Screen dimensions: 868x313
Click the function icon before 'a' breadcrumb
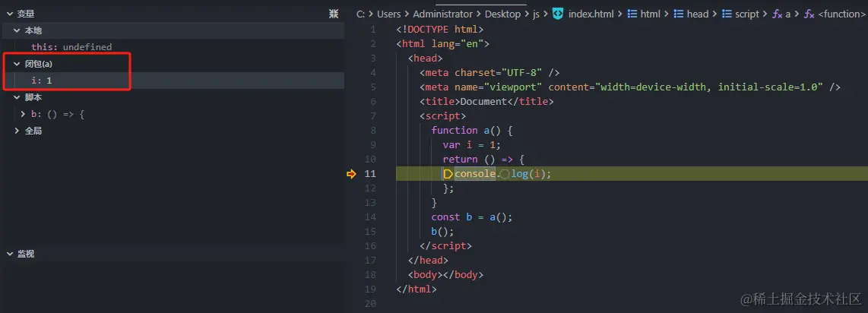(778, 14)
